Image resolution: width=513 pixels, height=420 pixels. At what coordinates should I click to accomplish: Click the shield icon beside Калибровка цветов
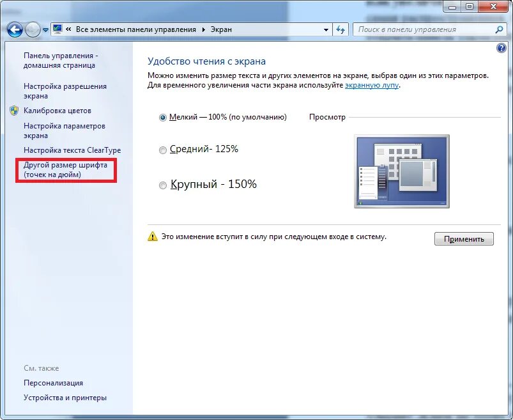point(14,111)
